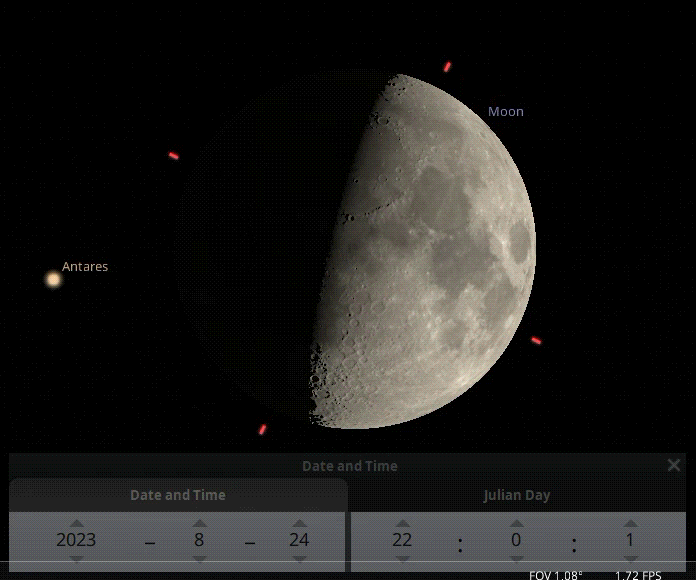Increase the year with the up arrow
Viewport: 696px width, 580px height.
click(x=76, y=522)
